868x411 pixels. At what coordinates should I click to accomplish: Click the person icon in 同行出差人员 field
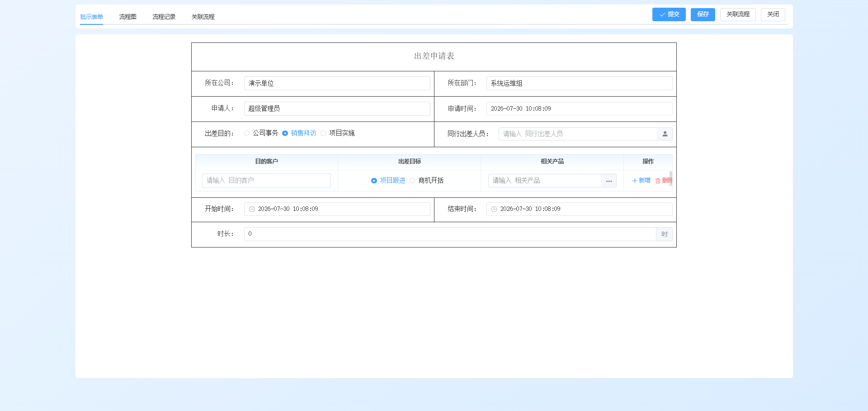point(665,134)
